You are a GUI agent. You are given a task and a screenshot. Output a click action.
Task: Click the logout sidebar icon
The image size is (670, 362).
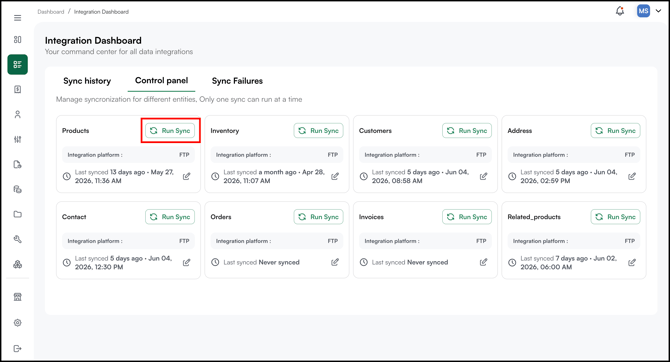[x=18, y=348]
